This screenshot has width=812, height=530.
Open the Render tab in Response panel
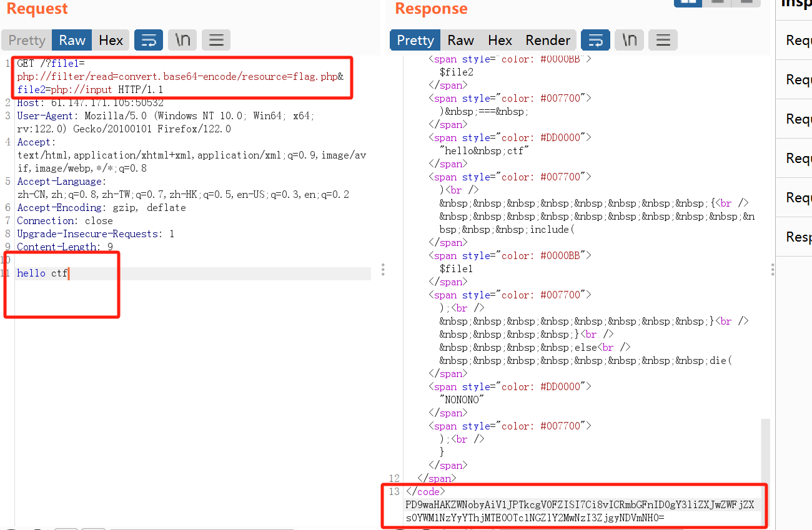(x=548, y=40)
